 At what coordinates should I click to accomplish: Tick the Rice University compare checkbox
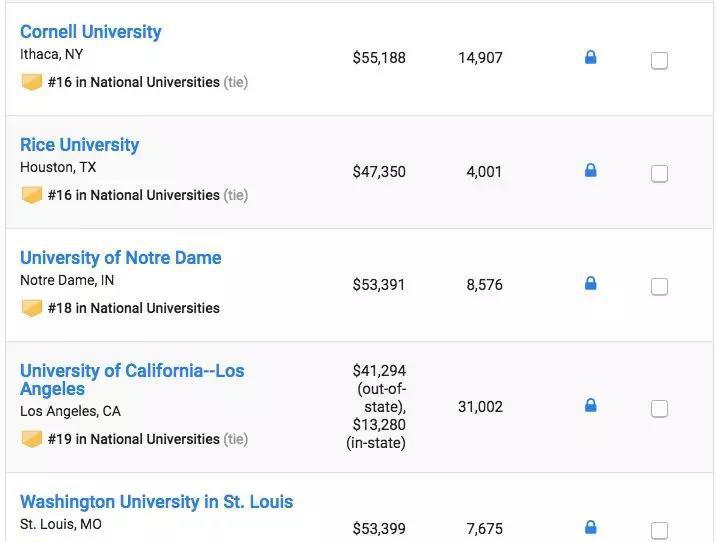(659, 174)
